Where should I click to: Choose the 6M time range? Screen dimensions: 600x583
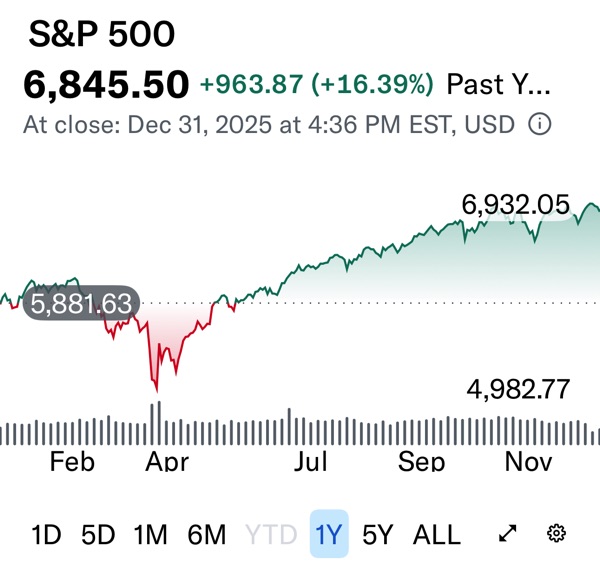(207, 535)
